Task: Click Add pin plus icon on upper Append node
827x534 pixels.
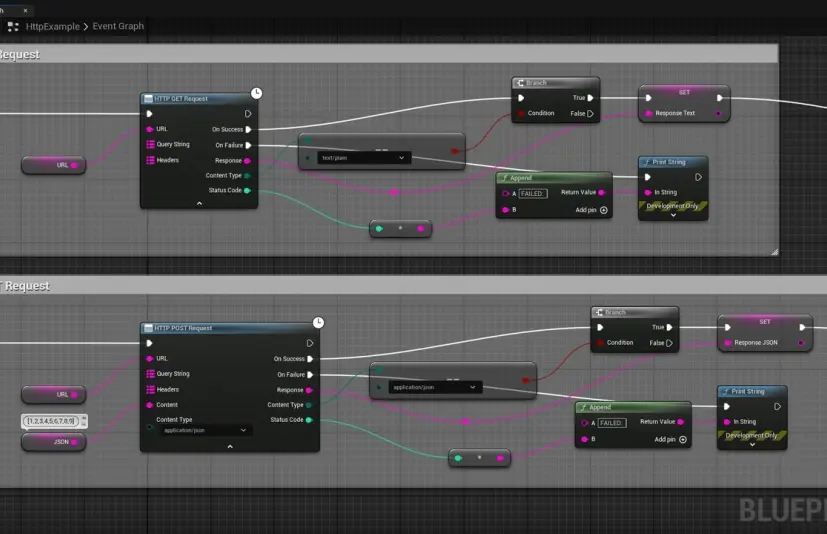Action: [604, 210]
